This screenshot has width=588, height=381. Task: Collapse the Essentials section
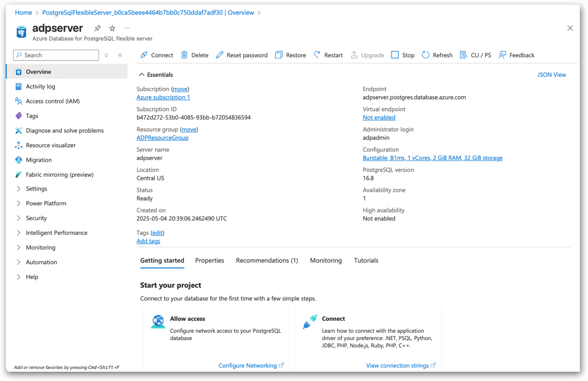(x=142, y=75)
